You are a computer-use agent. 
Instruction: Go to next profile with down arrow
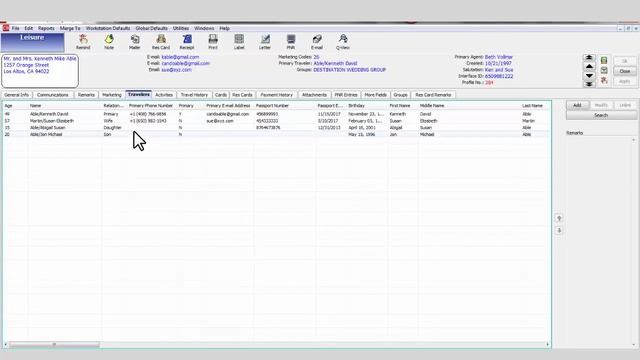(x=589, y=76)
